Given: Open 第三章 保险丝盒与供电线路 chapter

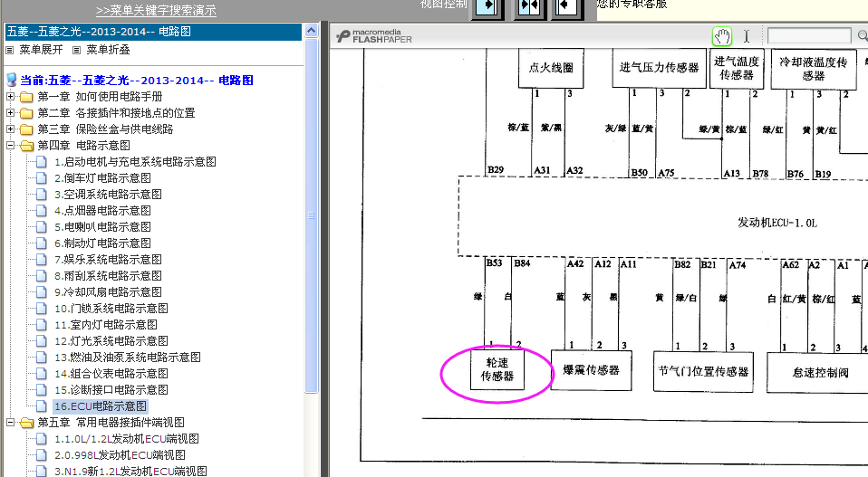Looking at the screenshot, I should coord(105,129).
